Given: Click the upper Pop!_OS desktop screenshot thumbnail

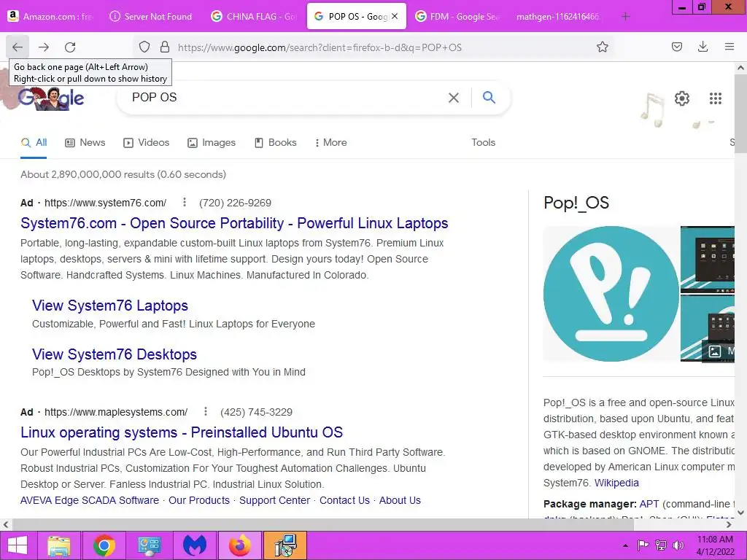Looking at the screenshot, I should click(708, 260).
